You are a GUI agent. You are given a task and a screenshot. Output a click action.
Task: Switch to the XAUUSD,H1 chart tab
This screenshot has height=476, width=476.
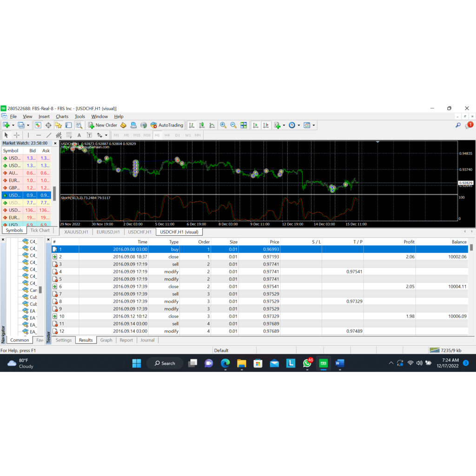pyautogui.click(x=76, y=232)
